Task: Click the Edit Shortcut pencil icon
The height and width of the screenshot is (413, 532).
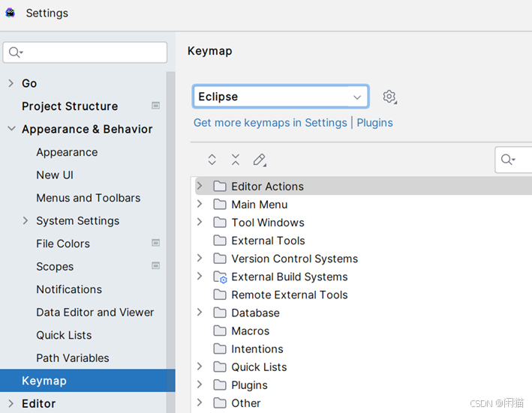Action: pos(259,160)
